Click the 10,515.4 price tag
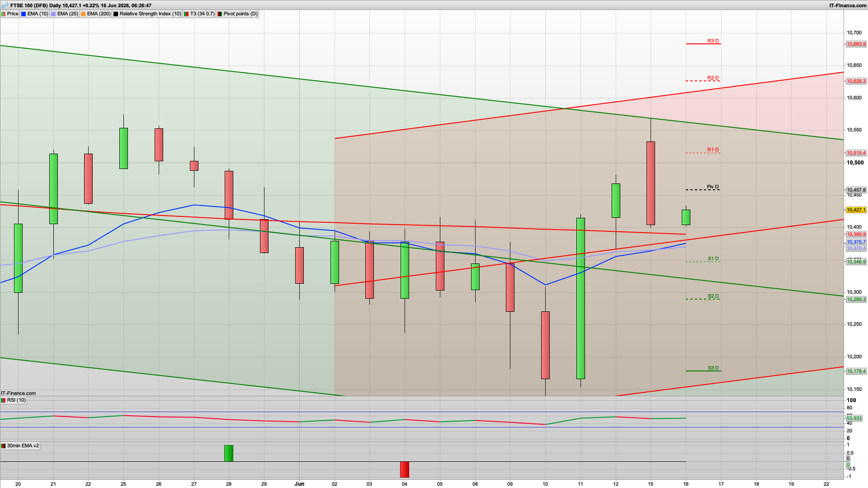Screen dimensions: 868x488 tap(856, 153)
